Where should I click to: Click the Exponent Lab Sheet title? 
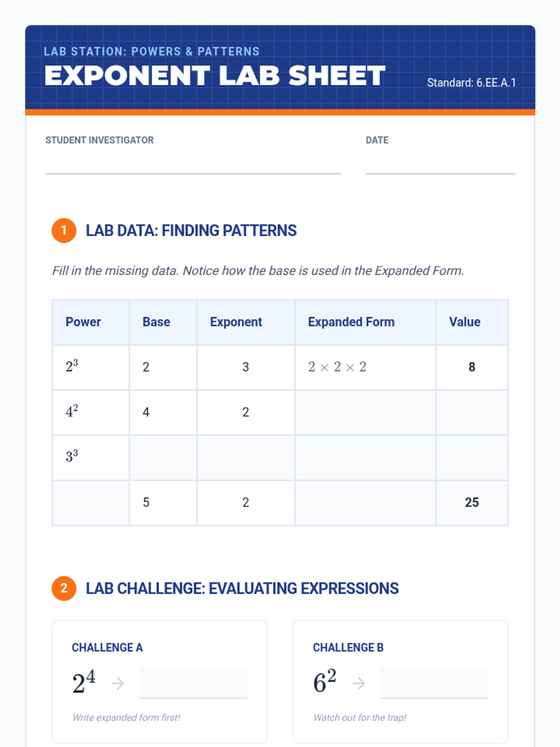tap(215, 76)
